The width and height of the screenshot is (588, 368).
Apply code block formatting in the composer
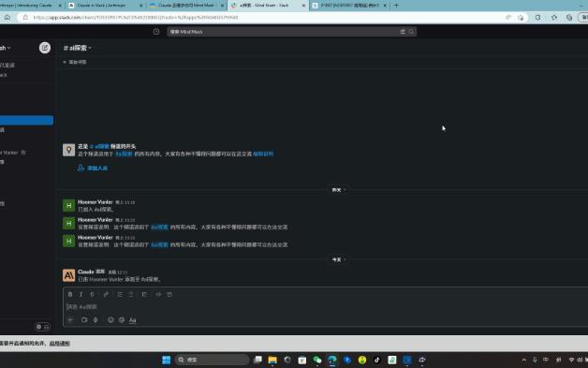(169, 294)
